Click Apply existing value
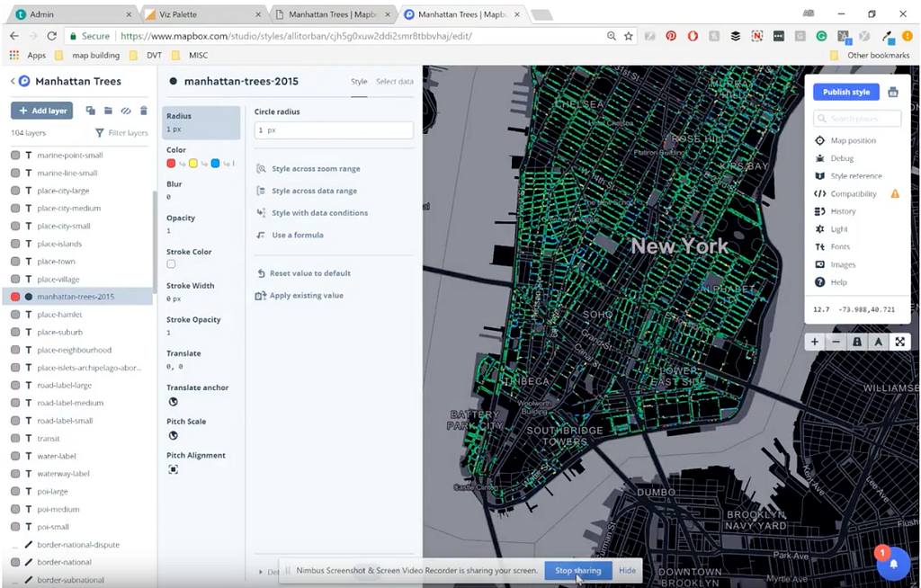This screenshot has width=921, height=588. coord(300,296)
